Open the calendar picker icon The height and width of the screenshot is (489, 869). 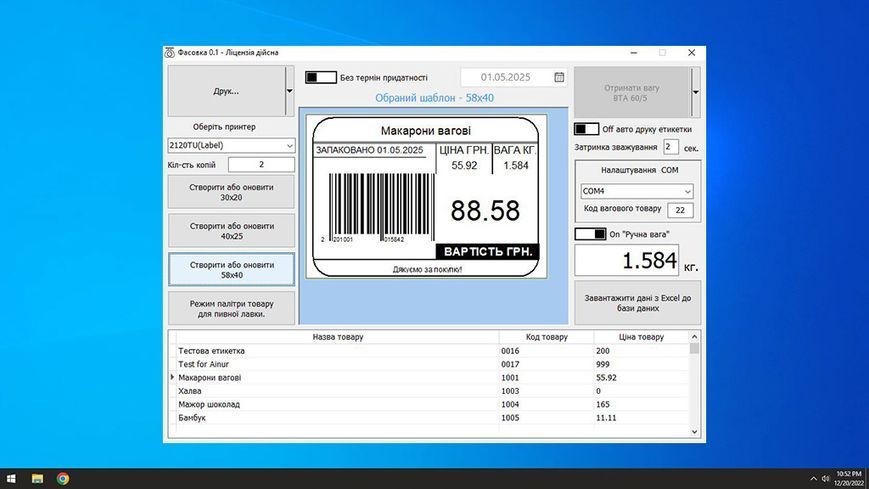pyautogui.click(x=559, y=77)
